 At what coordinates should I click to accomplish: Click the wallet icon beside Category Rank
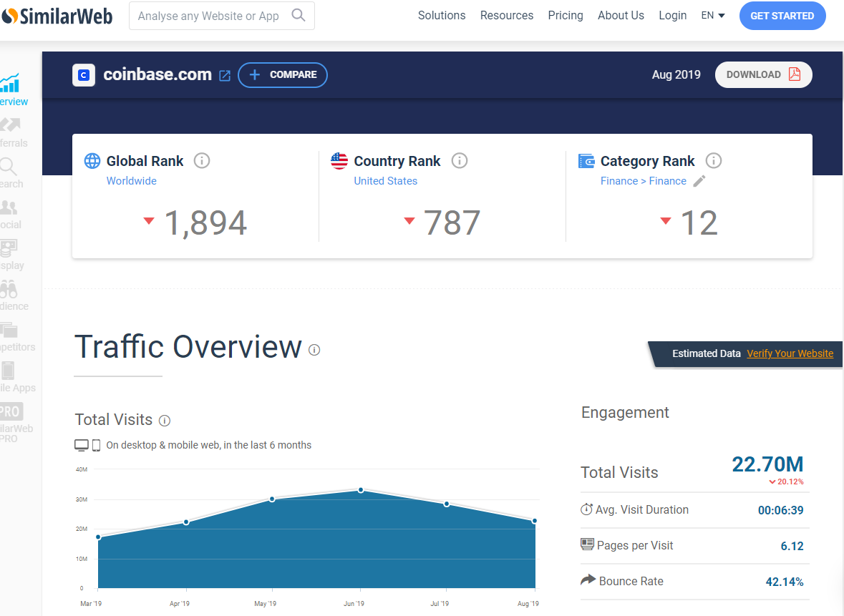tap(586, 161)
